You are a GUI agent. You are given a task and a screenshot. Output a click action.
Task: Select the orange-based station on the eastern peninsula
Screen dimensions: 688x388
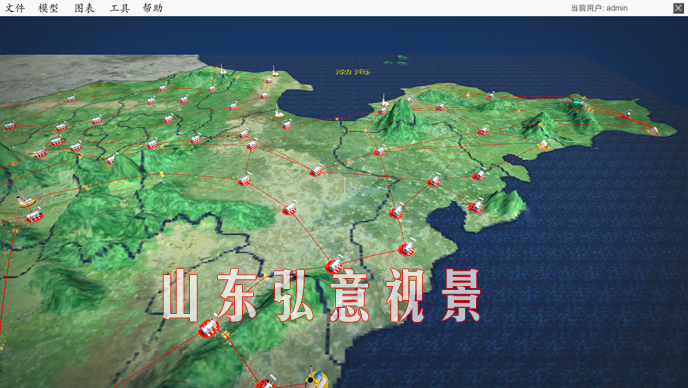coord(543,144)
